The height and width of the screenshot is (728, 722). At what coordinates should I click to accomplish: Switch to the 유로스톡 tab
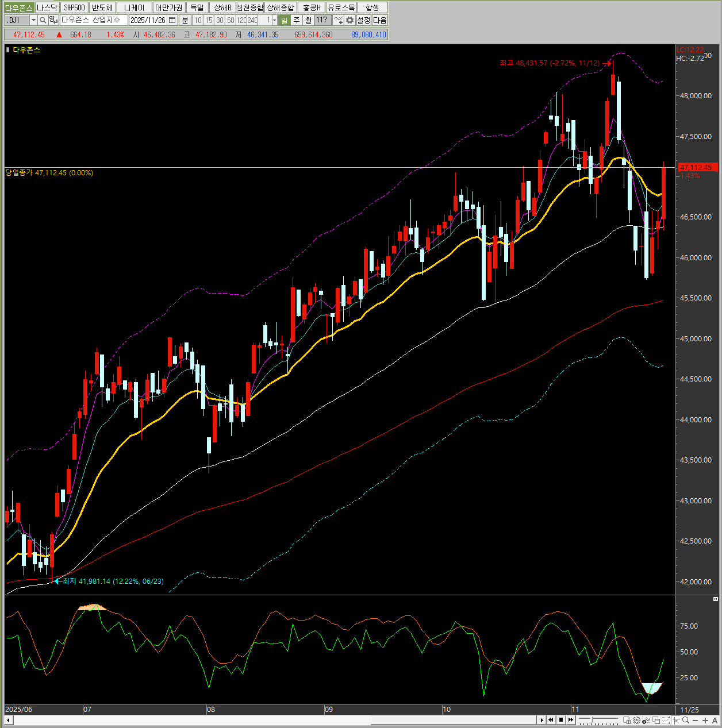[x=341, y=7]
